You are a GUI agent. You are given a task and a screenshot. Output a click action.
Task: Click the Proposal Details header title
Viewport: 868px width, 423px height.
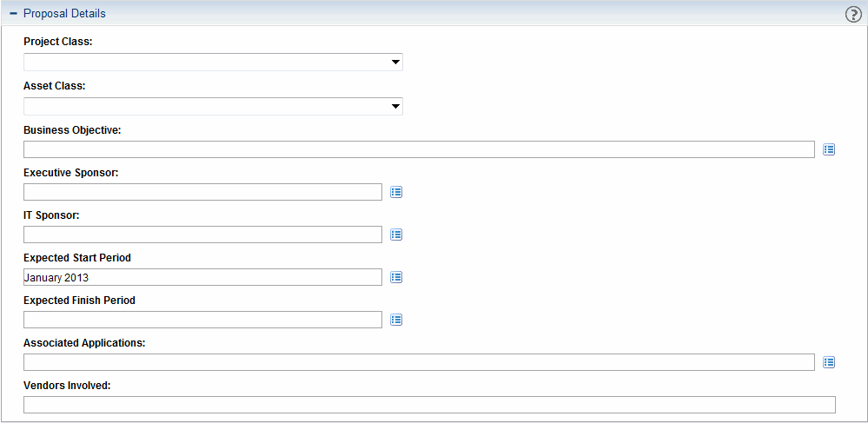(x=64, y=14)
